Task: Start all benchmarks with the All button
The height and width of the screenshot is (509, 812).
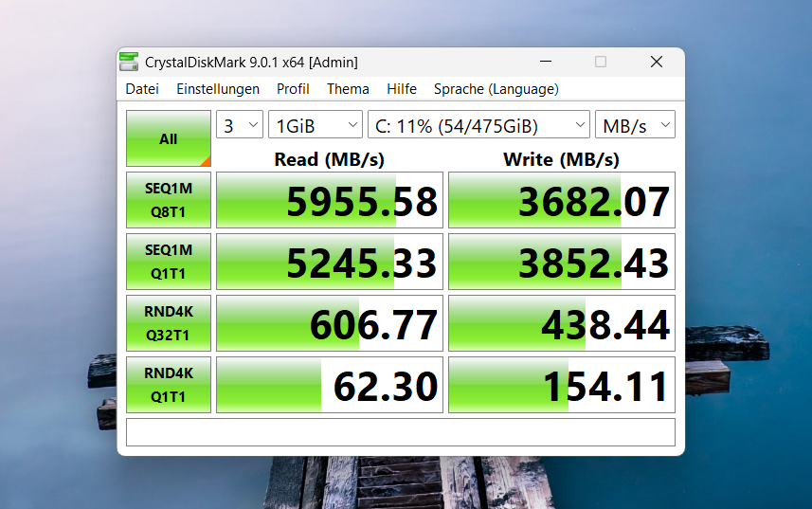Action: (x=169, y=138)
